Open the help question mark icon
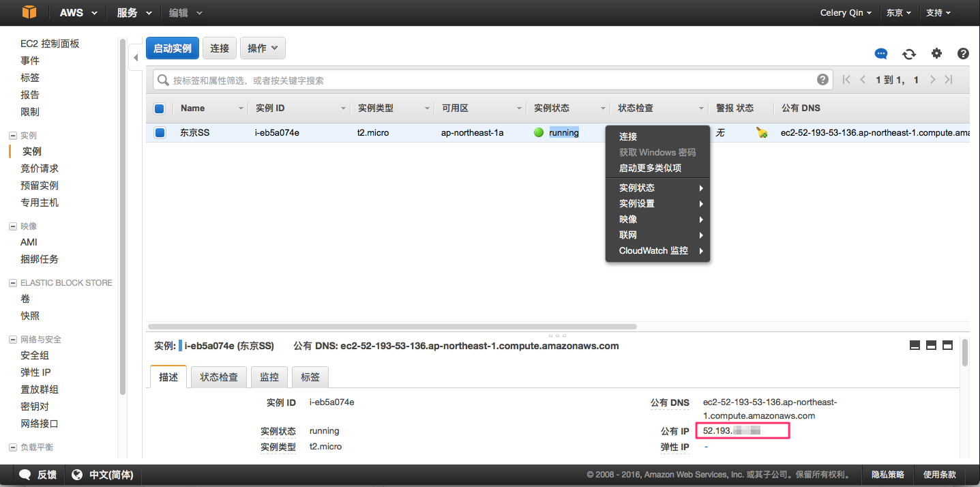Image resolution: width=980 pixels, height=487 pixels. click(963, 54)
